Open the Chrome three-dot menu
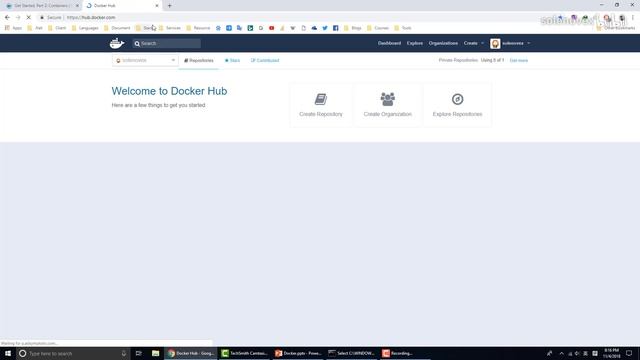This screenshot has height=360, width=640. [x=633, y=18]
